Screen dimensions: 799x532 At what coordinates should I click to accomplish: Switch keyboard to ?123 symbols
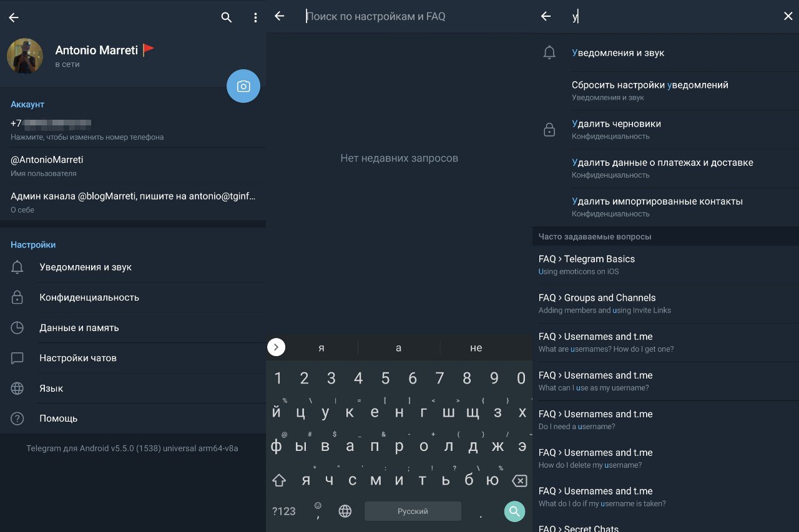coord(284,511)
